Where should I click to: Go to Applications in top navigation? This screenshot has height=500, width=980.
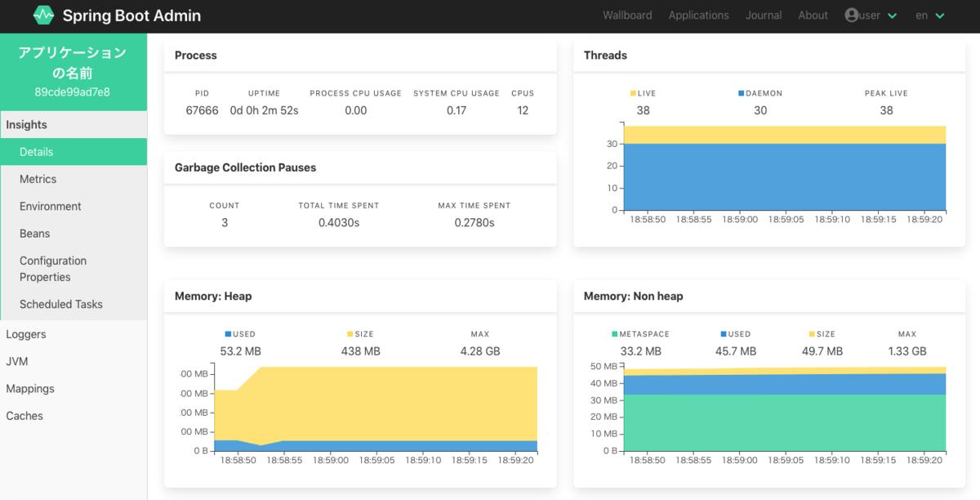point(698,16)
